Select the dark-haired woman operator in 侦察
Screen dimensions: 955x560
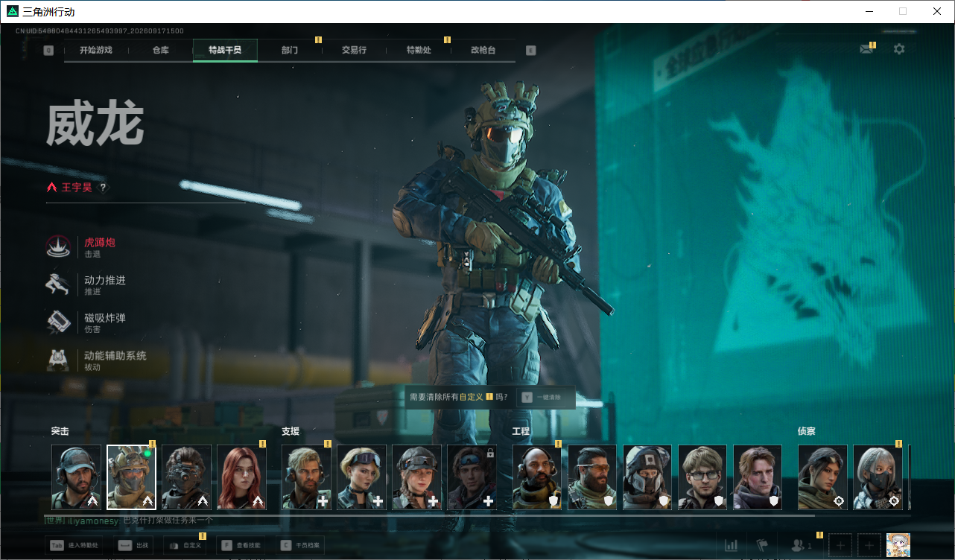[x=823, y=477]
